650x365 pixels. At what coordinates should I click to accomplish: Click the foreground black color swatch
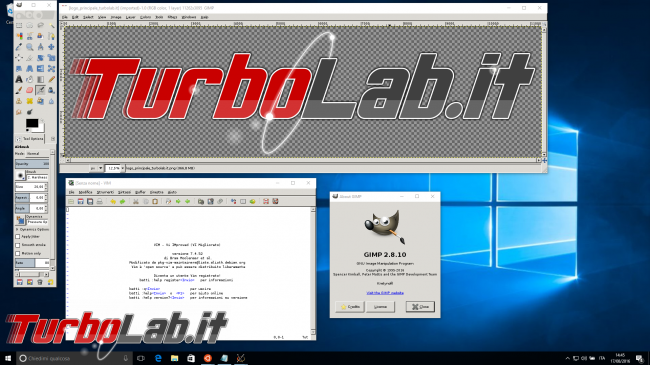pos(32,123)
